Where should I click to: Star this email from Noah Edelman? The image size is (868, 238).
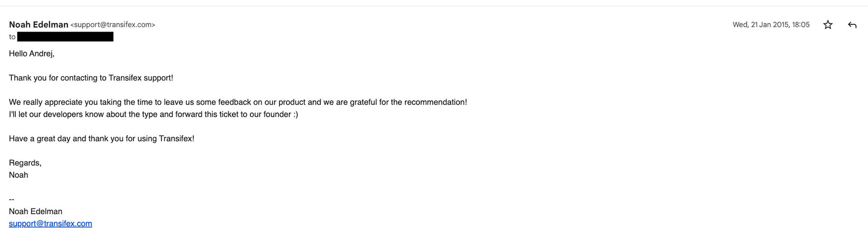point(828,25)
